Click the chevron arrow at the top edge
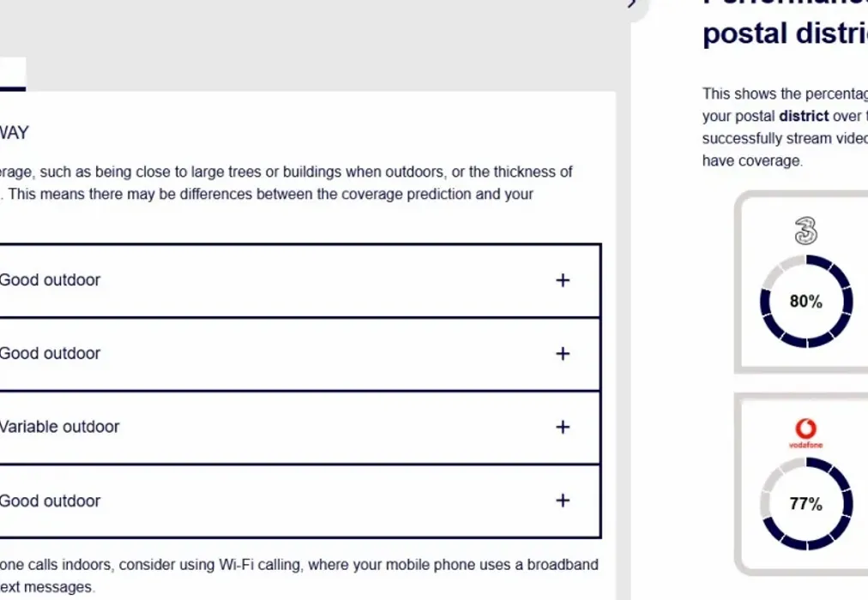Image resolution: width=868 pixels, height=600 pixels. [x=633, y=3]
